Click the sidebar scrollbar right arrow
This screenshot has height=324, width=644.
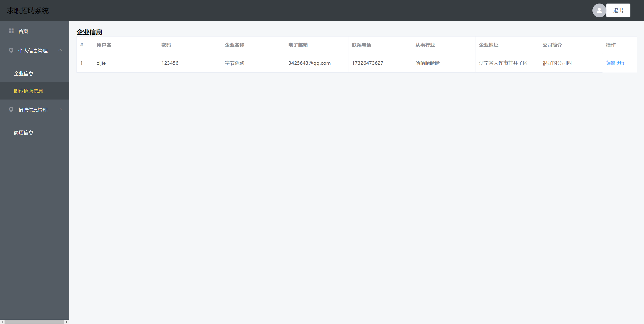tap(67, 322)
